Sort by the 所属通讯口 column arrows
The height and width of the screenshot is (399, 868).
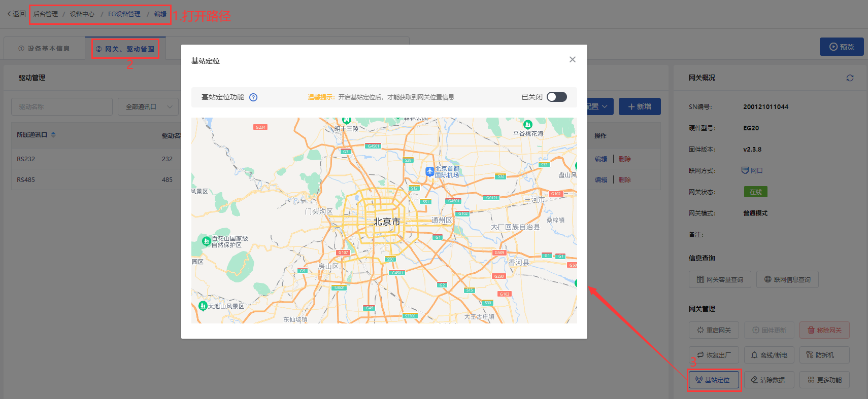53,135
